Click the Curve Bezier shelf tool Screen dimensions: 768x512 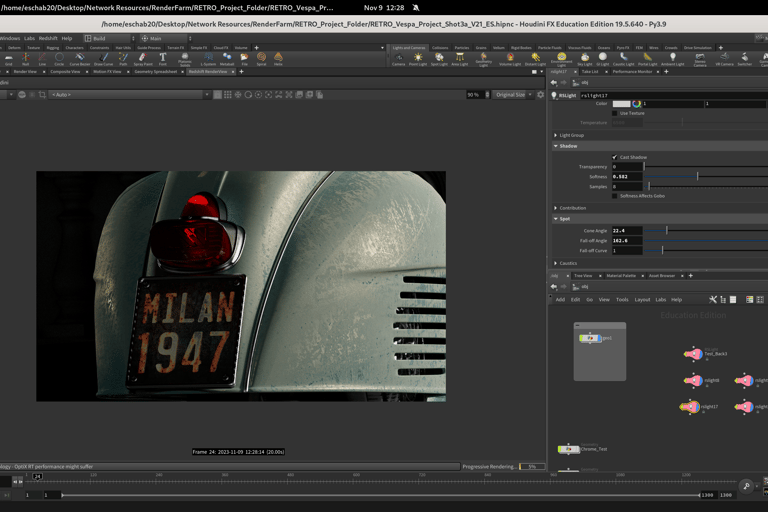point(80,59)
